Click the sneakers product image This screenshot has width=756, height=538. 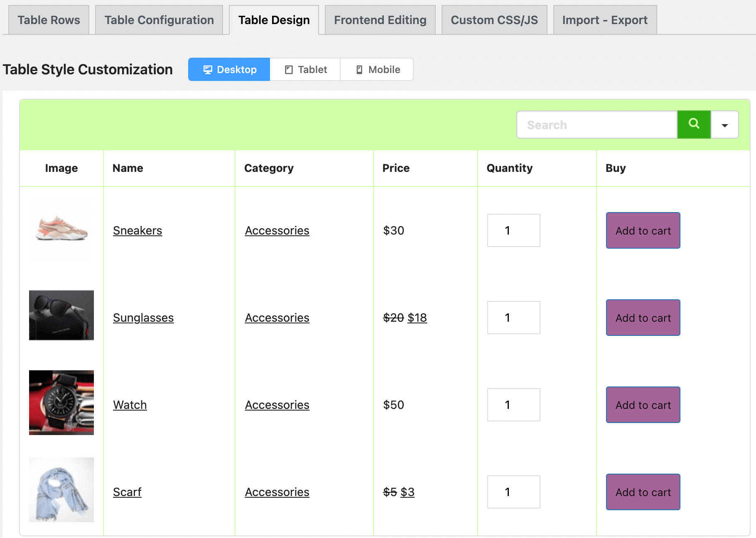(61, 230)
